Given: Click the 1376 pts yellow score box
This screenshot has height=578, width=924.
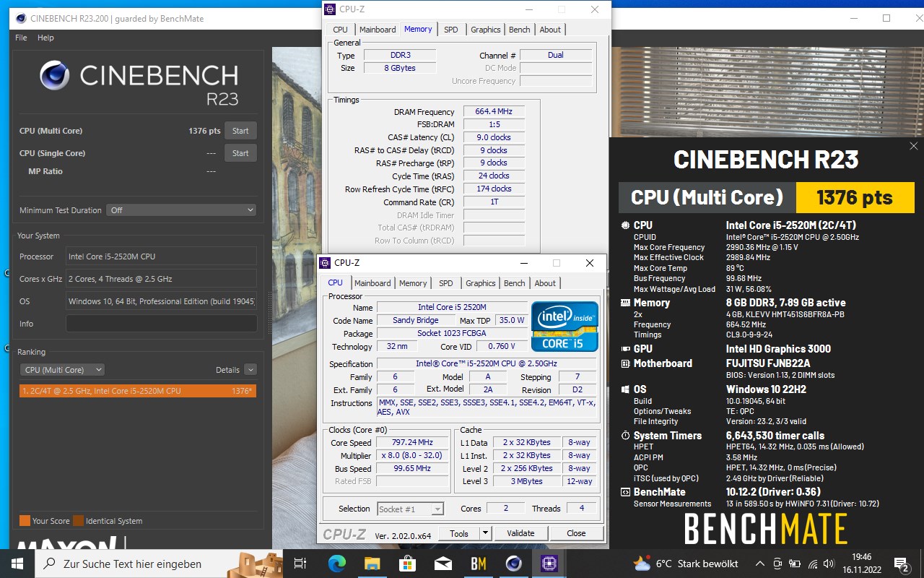Looking at the screenshot, I should click(x=855, y=197).
